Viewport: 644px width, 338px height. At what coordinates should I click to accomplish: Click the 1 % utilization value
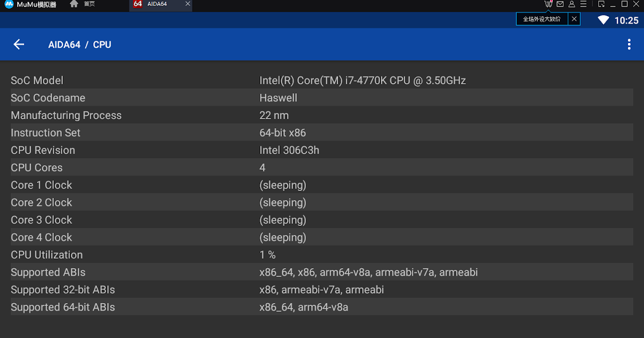[x=267, y=255]
